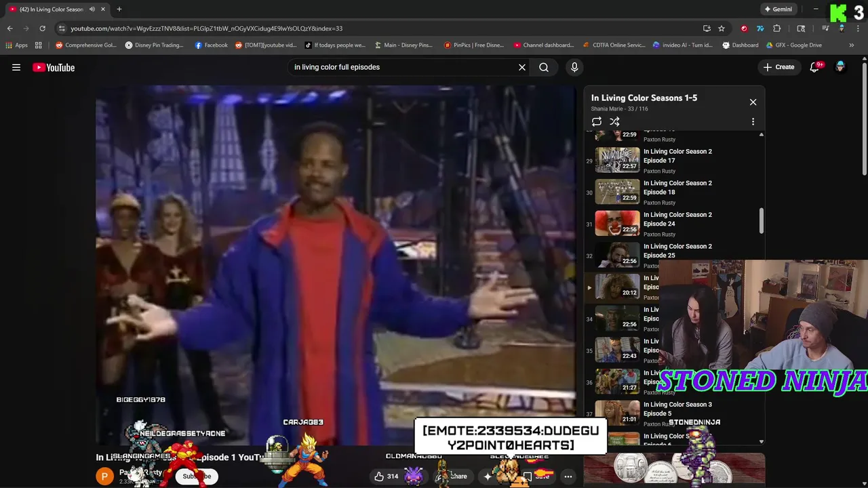Click the YouTube search input field
The height and width of the screenshot is (488, 868).
click(x=403, y=67)
